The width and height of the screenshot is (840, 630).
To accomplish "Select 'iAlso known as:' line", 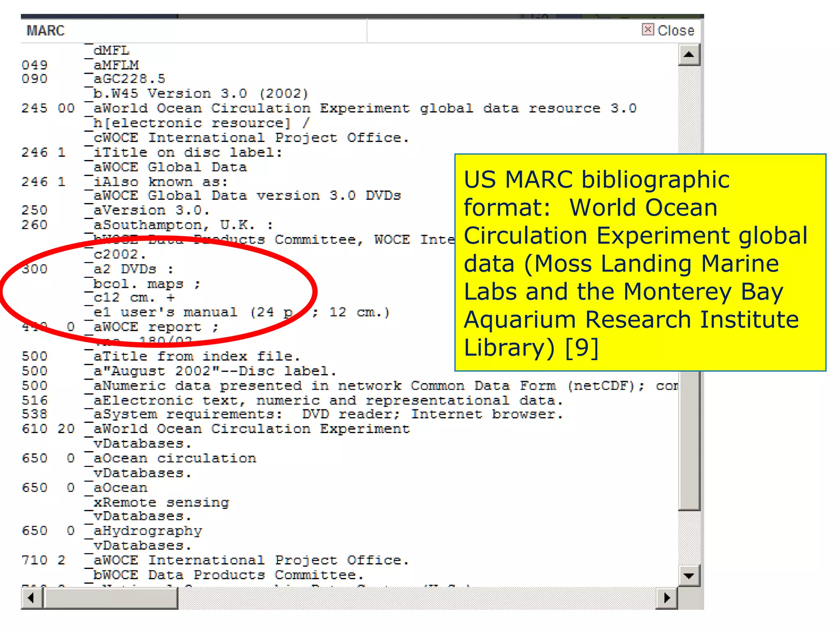I will (125, 182).
